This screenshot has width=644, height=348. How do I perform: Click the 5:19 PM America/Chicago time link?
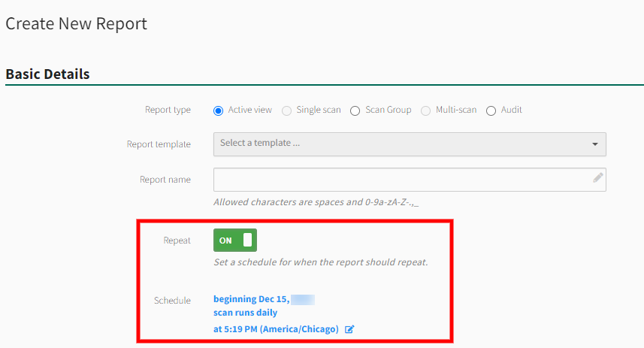(x=275, y=329)
